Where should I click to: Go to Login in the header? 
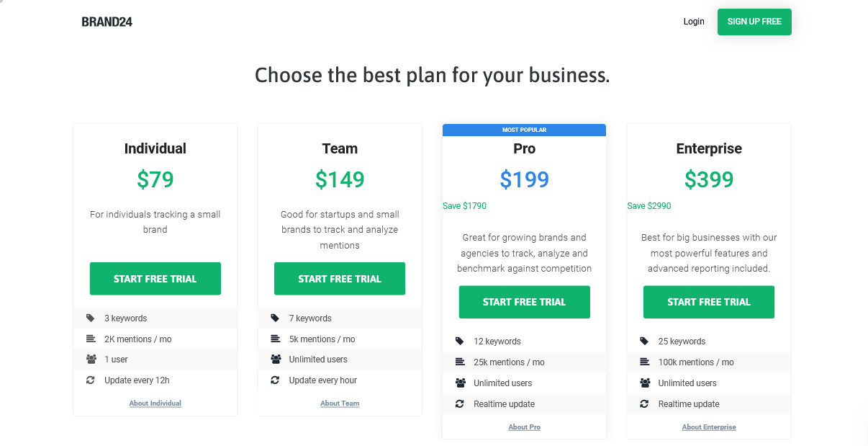point(694,22)
